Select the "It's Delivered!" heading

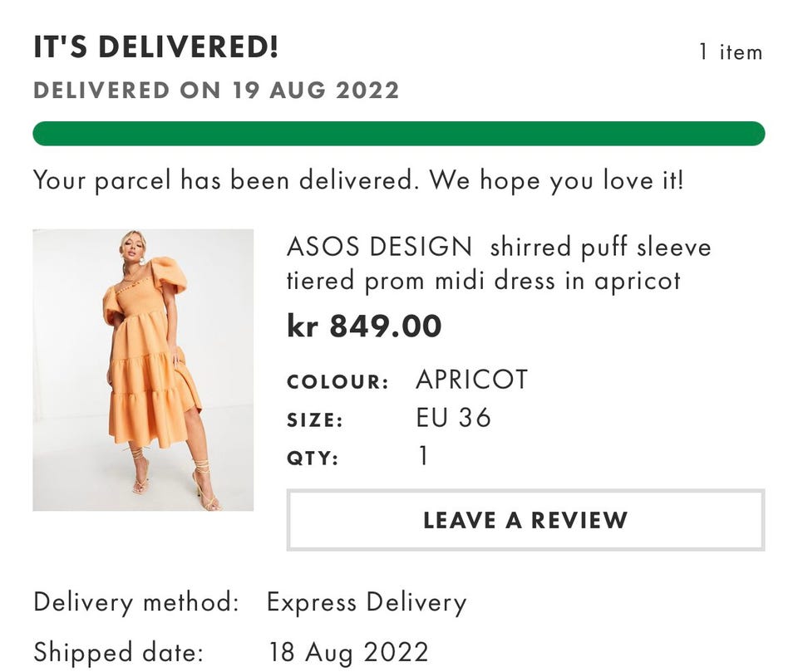155,48
